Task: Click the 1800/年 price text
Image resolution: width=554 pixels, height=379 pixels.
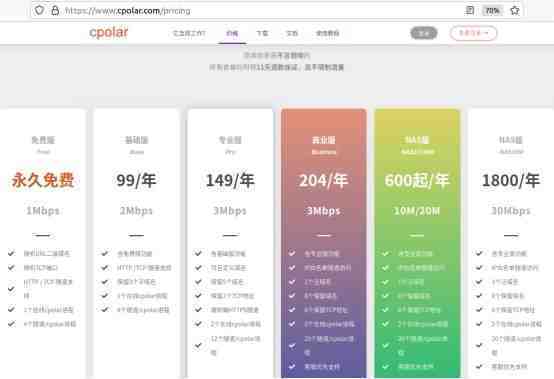Action: tap(511, 180)
